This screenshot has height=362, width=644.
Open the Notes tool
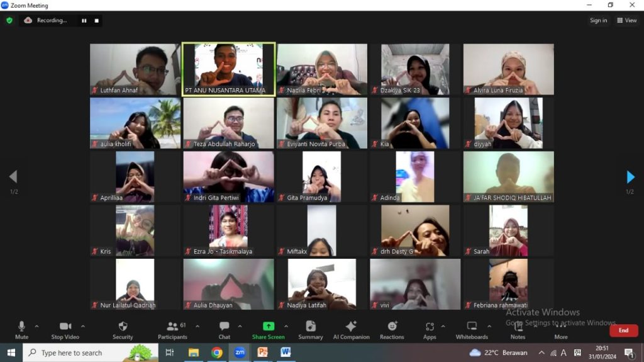point(518,331)
